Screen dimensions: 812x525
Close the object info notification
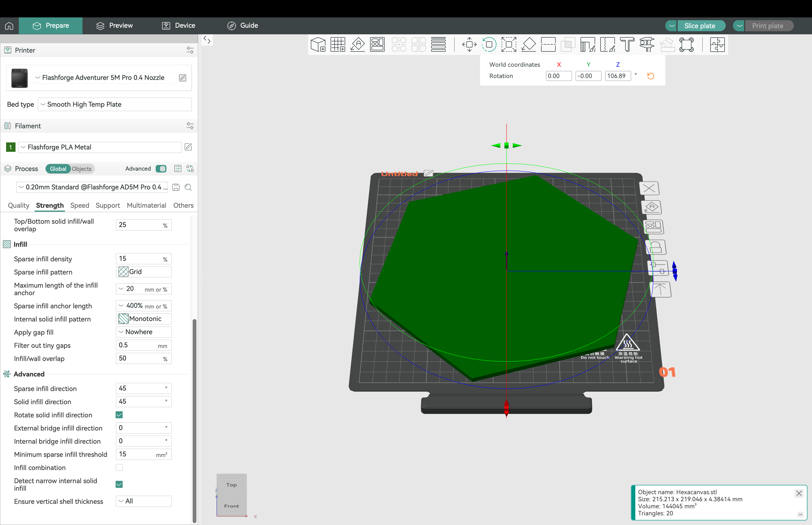(x=799, y=493)
